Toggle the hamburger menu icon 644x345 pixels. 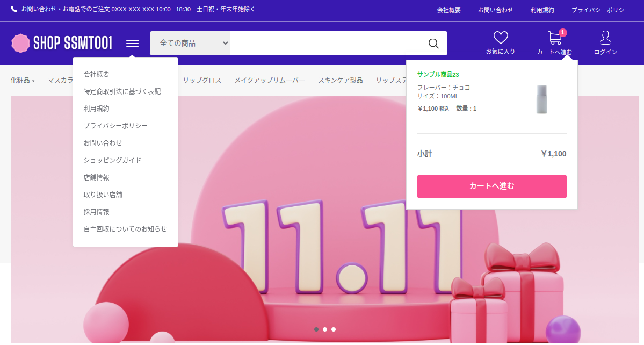(x=132, y=44)
